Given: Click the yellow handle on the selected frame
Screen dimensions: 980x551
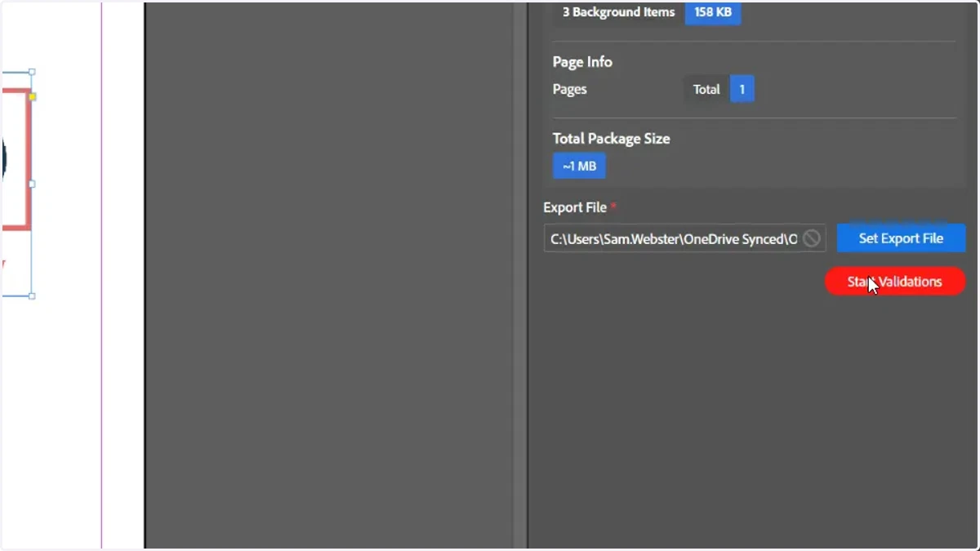Looking at the screenshot, I should click(x=33, y=96).
